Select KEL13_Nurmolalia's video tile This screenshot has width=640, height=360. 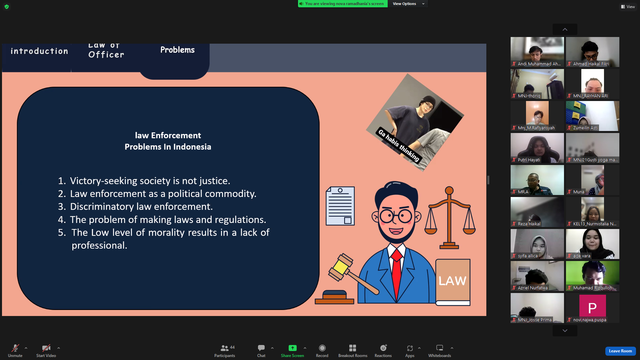tap(593, 212)
